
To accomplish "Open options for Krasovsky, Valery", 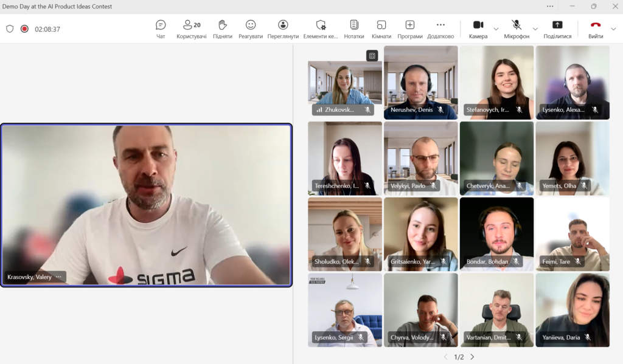I will pos(59,276).
